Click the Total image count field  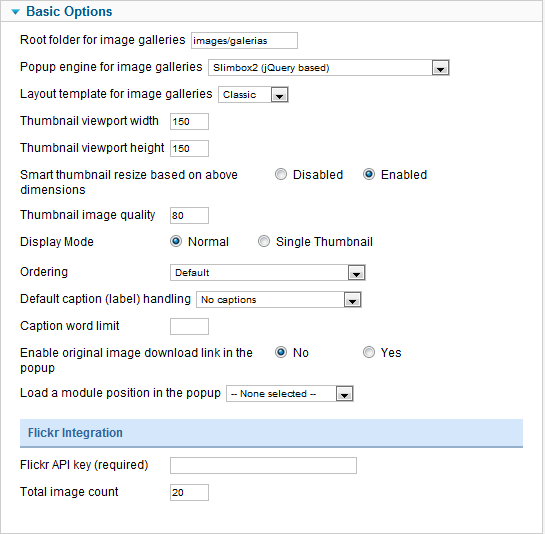pyautogui.click(x=189, y=492)
